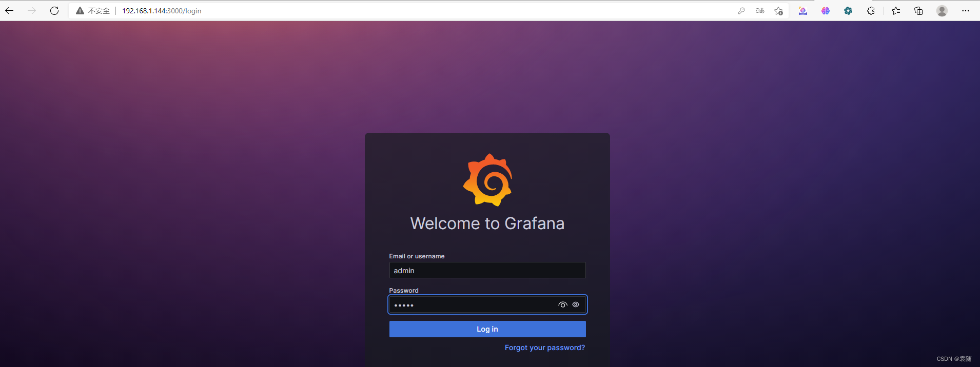
Task: Click the Email or username field
Action: [487, 270]
